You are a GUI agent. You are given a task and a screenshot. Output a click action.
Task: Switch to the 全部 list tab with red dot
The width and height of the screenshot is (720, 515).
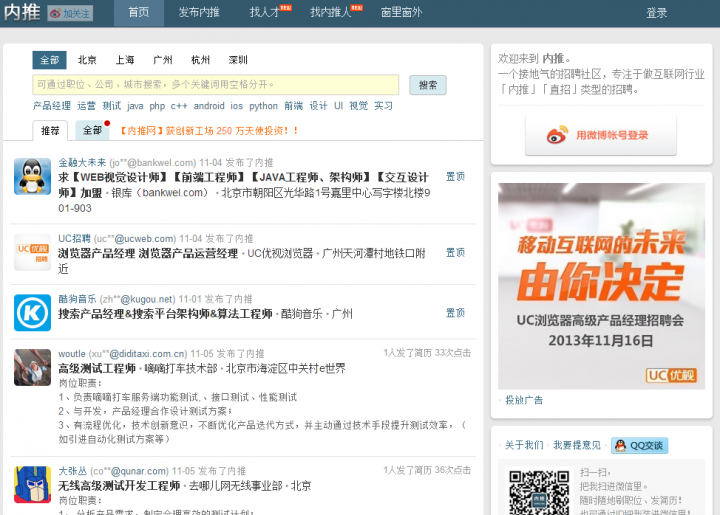click(92, 130)
